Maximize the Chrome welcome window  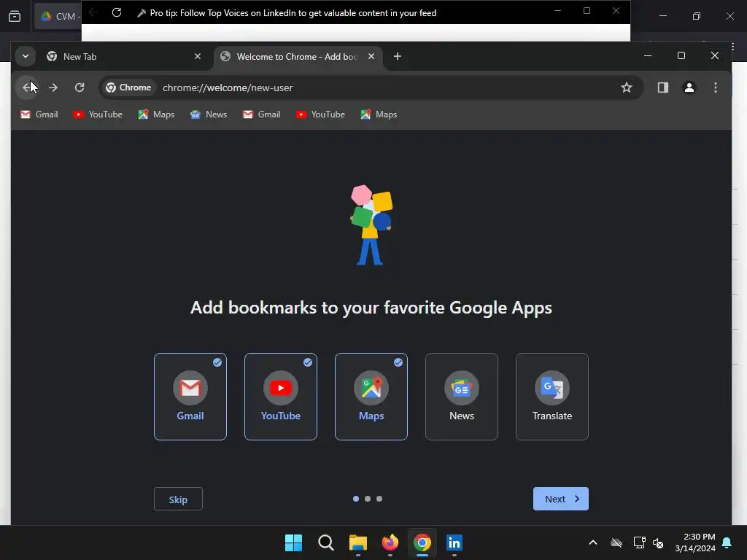[681, 55]
